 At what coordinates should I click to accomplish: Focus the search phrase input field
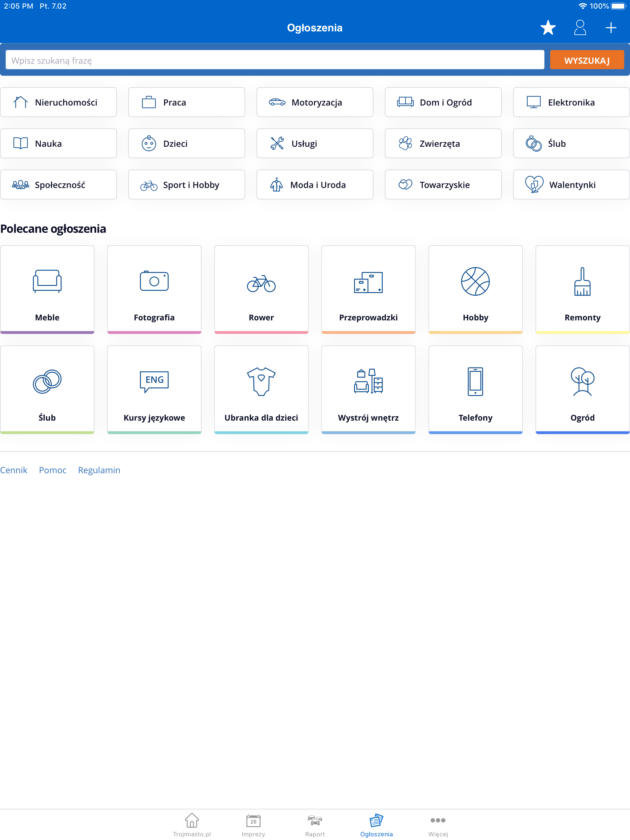pos(275,60)
